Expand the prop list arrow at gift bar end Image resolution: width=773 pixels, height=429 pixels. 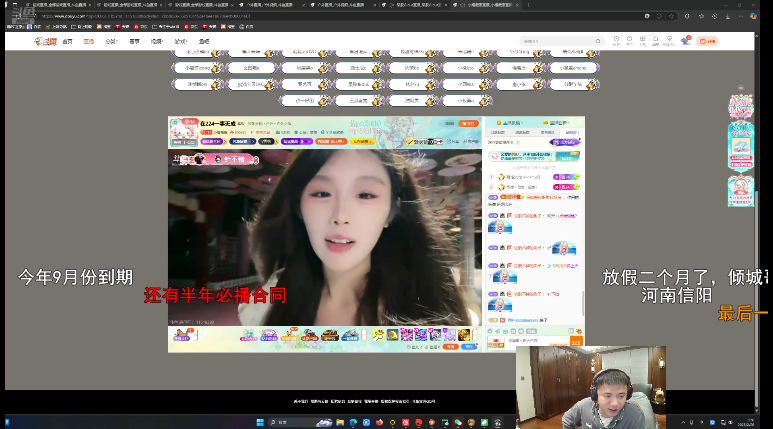[x=475, y=335]
